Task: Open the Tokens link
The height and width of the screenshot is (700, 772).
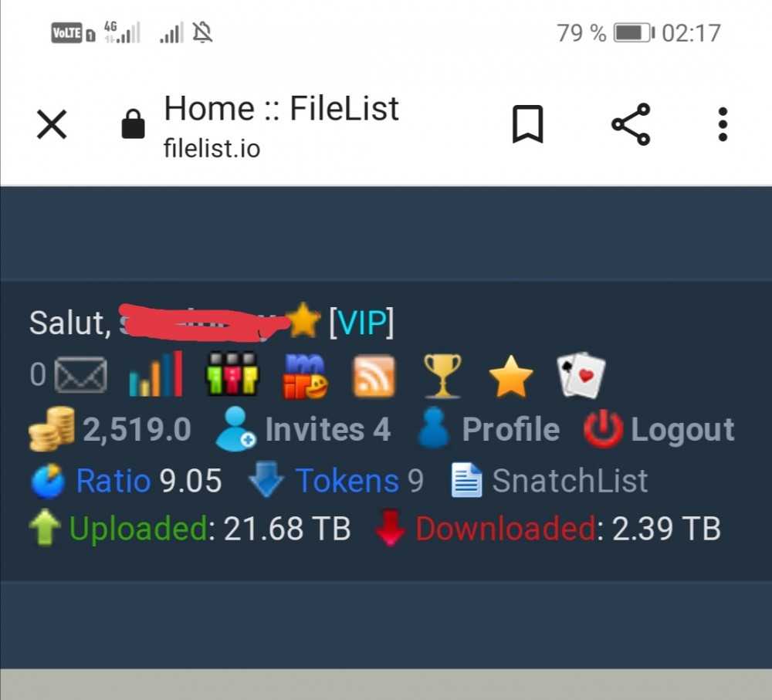Action: (x=347, y=481)
